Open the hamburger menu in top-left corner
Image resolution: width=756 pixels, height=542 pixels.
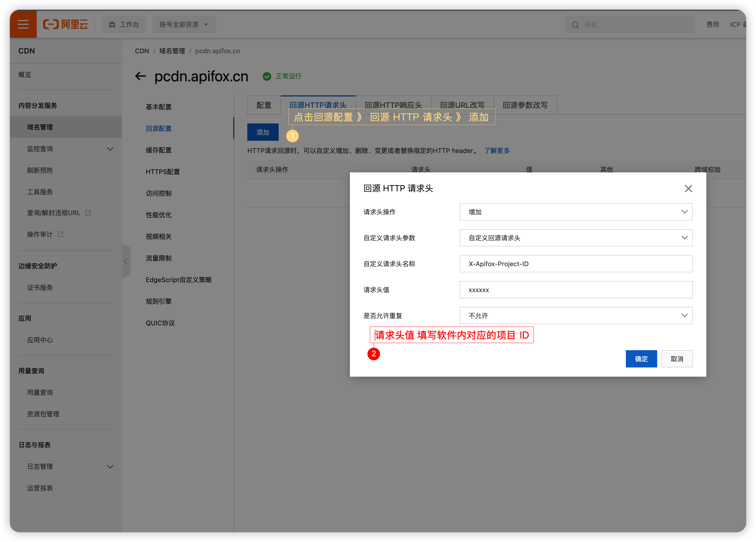coord(23,24)
